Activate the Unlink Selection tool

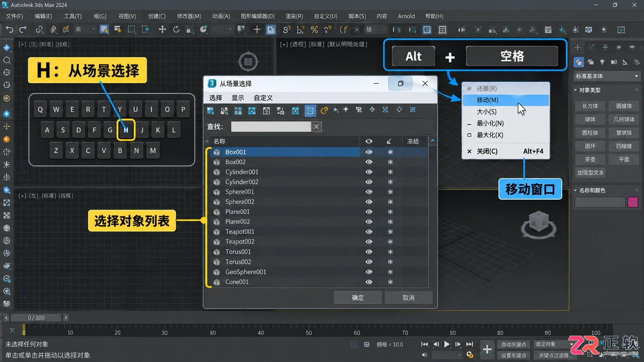click(53, 29)
